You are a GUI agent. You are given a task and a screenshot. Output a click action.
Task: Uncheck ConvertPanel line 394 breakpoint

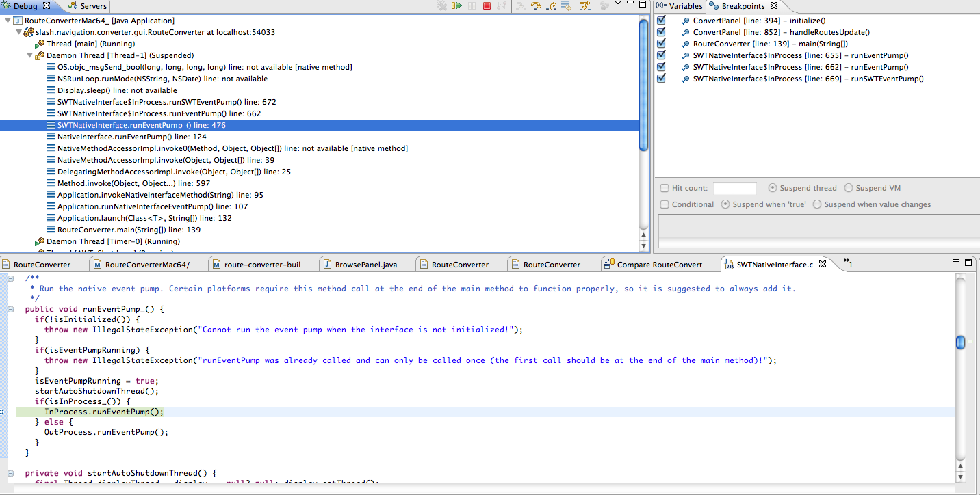point(661,21)
